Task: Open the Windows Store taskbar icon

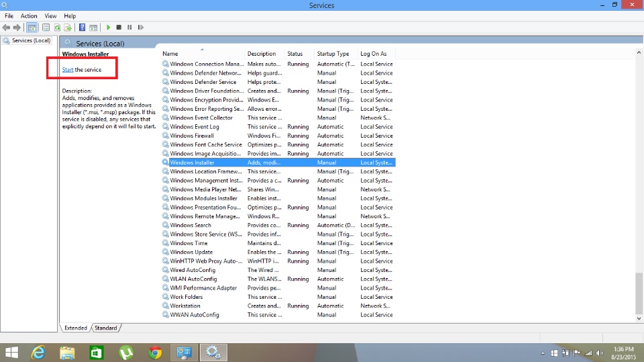Action: click(97, 353)
